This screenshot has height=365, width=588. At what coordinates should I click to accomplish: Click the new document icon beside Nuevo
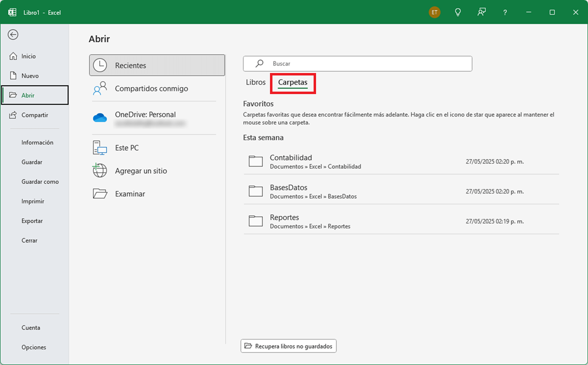coord(13,76)
